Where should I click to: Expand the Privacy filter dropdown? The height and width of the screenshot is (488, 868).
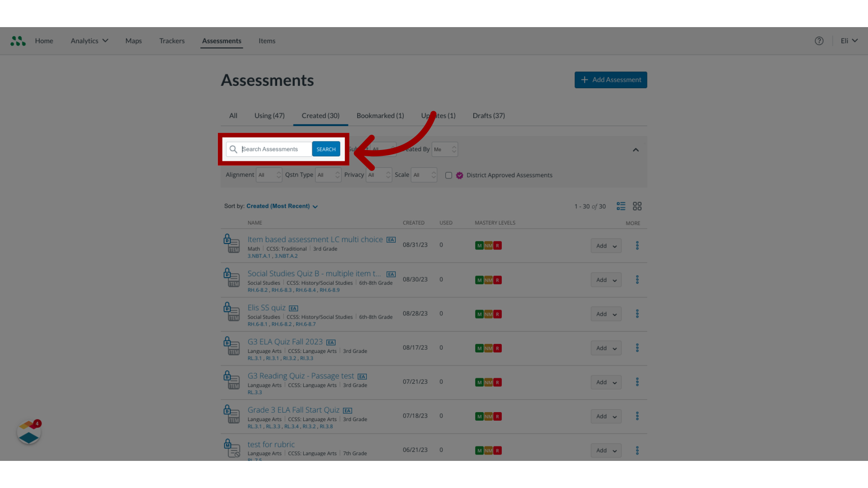(x=377, y=174)
